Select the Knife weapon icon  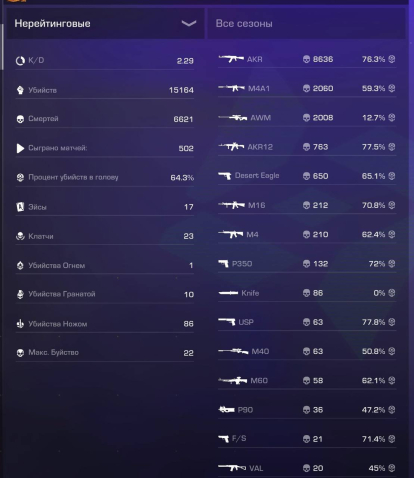click(228, 293)
